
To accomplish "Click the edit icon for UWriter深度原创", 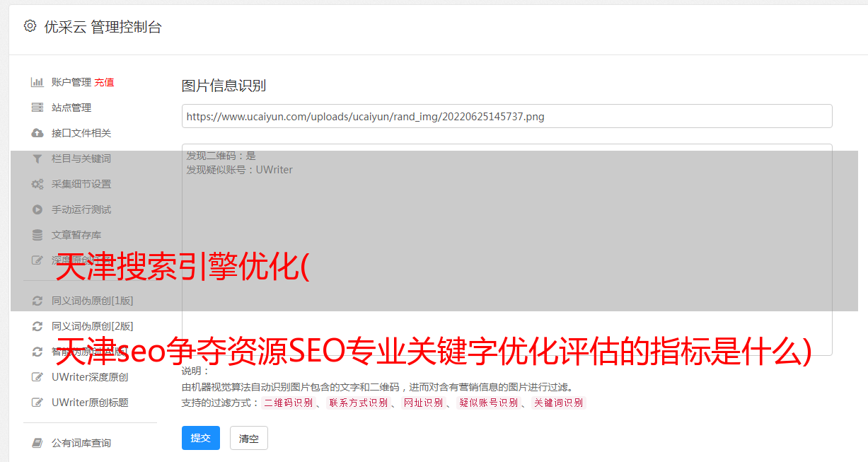I will click(x=37, y=377).
